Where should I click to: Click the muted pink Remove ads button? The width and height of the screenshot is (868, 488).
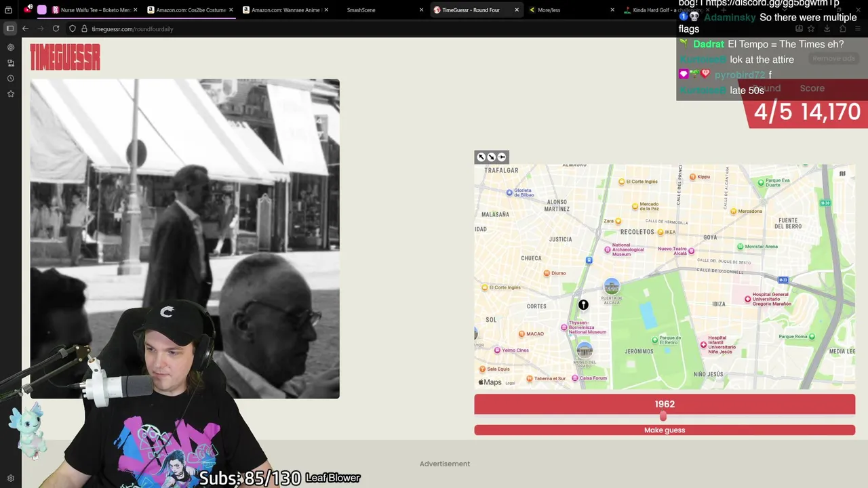(x=833, y=58)
